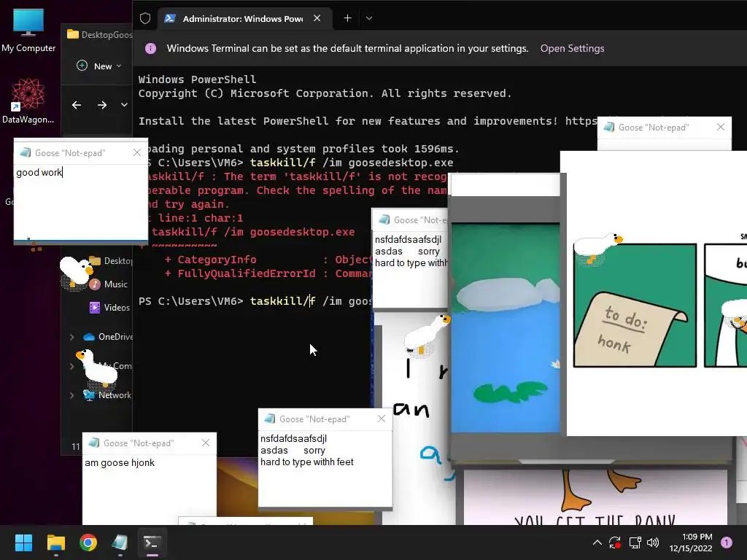Viewport: 747px width, 560px height.
Task: Open the clock showing 1:09 PM
Action: coord(691,542)
